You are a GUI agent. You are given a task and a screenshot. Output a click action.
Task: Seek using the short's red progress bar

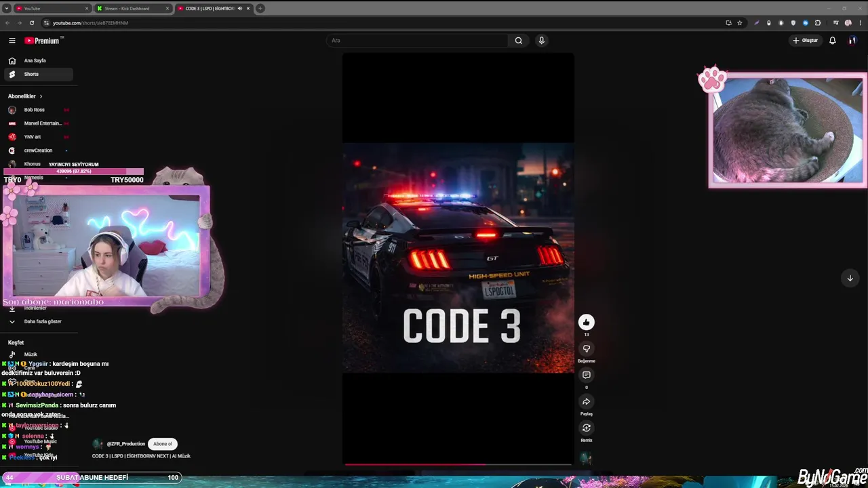458,465
